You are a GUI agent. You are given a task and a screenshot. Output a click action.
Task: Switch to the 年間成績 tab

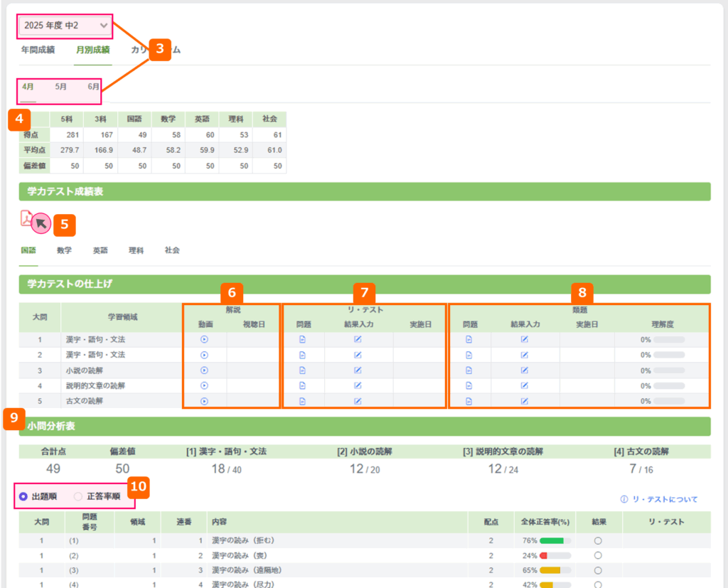[38, 50]
